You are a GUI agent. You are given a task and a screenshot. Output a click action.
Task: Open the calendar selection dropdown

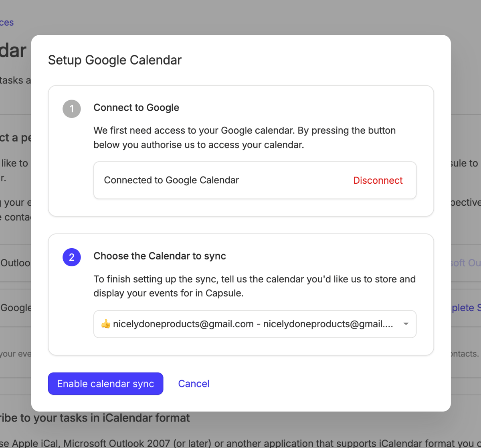[255, 324]
